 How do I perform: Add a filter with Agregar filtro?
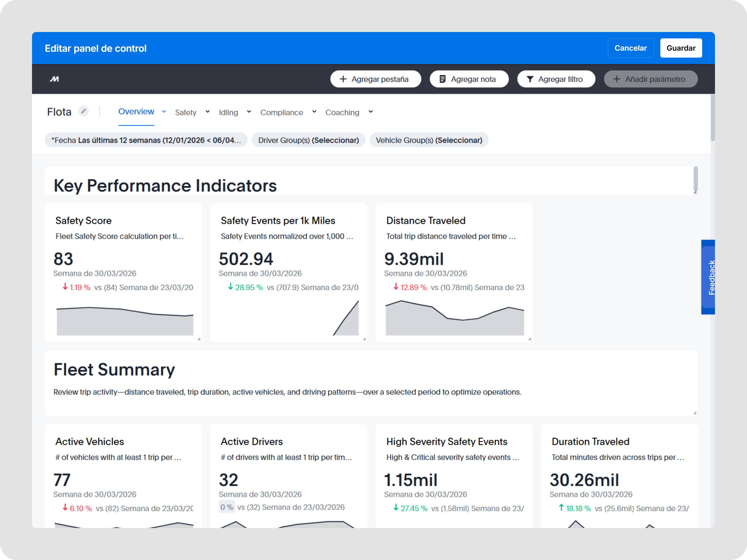pos(556,79)
